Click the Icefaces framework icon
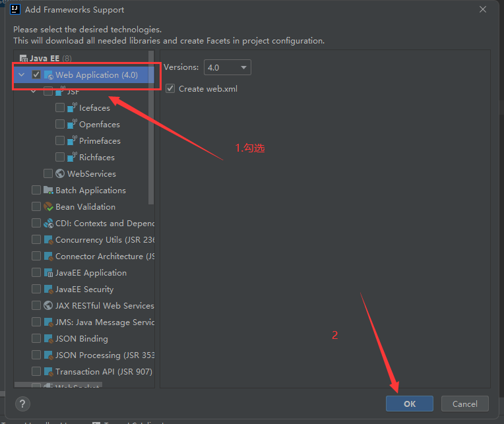 pyautogui.click(x=72, y=107)
